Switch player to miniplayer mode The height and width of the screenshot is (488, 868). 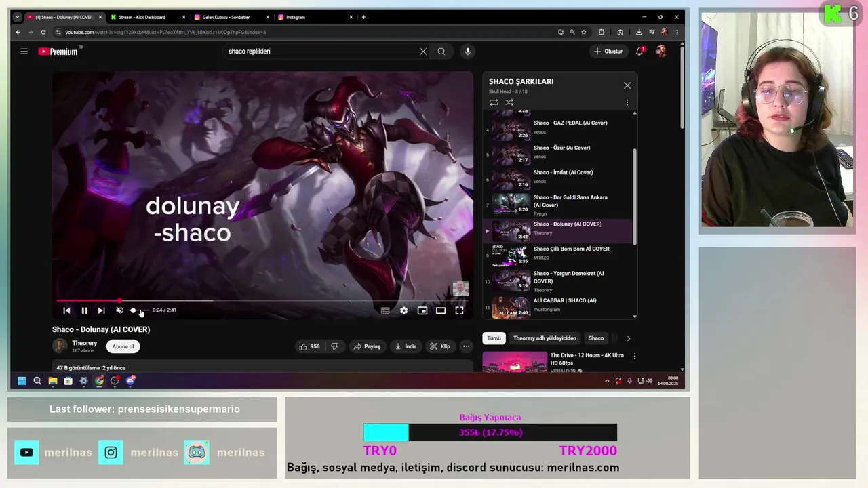click(x=422, y=310)
